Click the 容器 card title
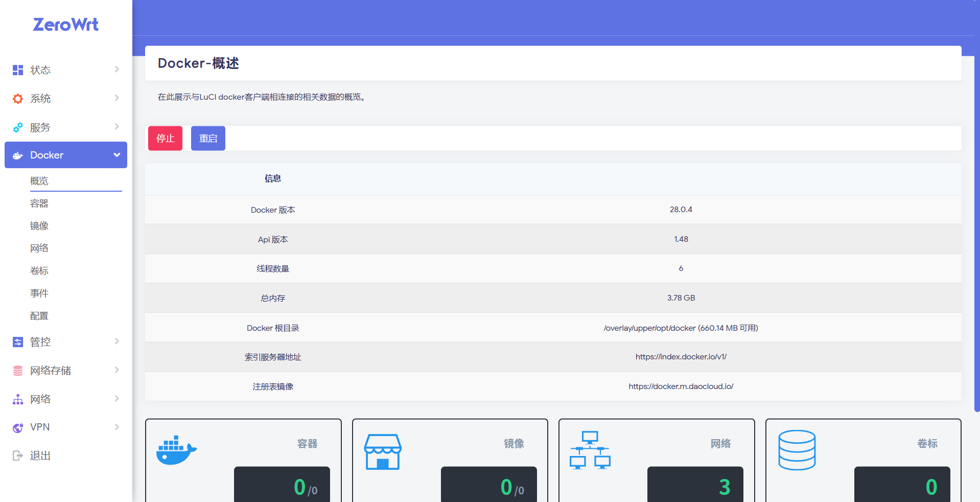Image resolution: width=980 pixels, height=502 pixels. 308,444
